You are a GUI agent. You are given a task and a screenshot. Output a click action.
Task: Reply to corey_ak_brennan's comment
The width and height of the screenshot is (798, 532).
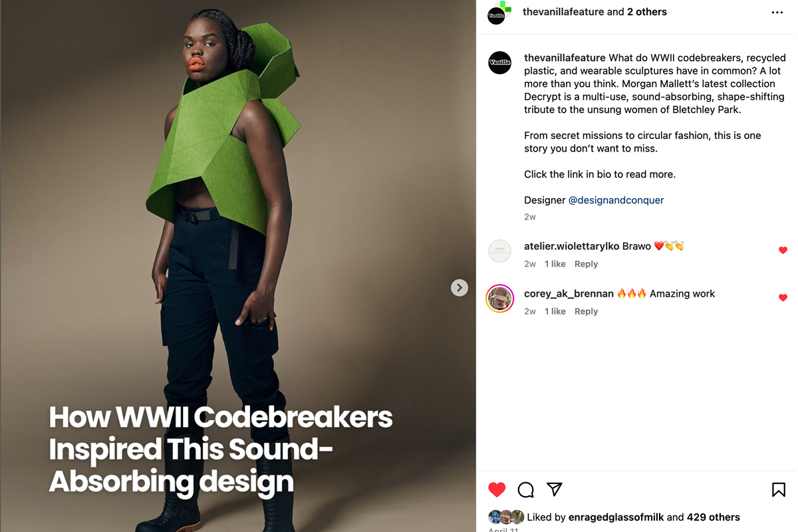point(586,311)
